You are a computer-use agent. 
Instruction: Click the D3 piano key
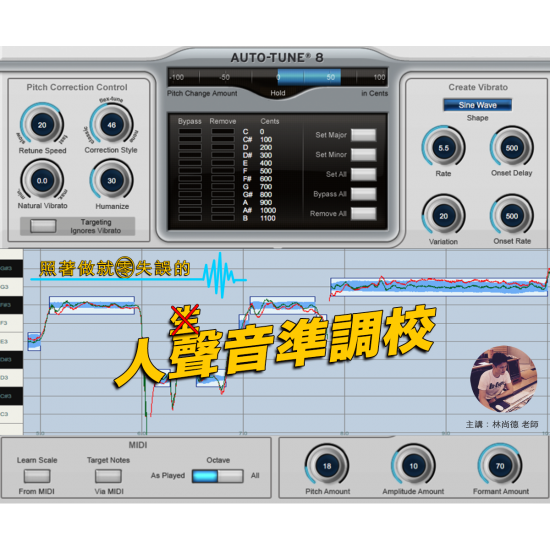point(11,378)
